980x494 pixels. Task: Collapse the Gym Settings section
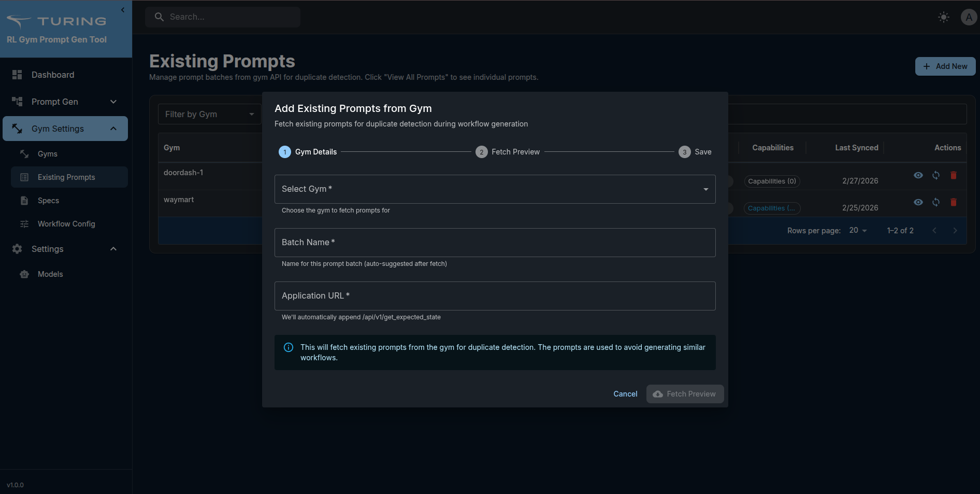coord(113,128)
